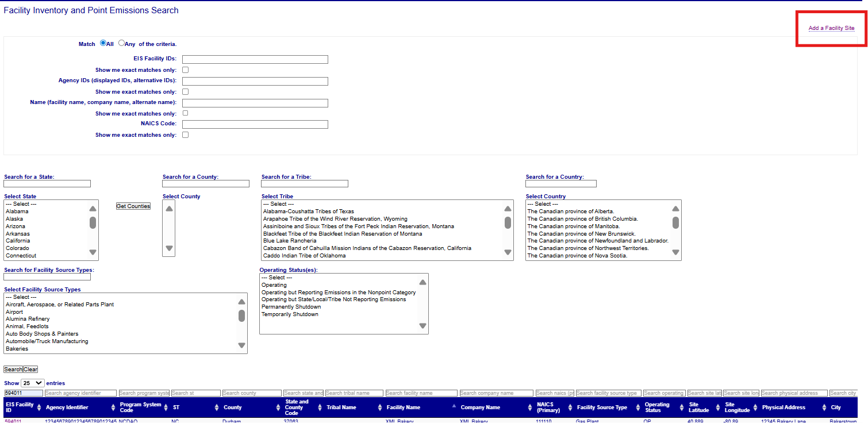Click the Clear button
The height and width of the screenshot is (423, 868).
[x=30, y=370]
